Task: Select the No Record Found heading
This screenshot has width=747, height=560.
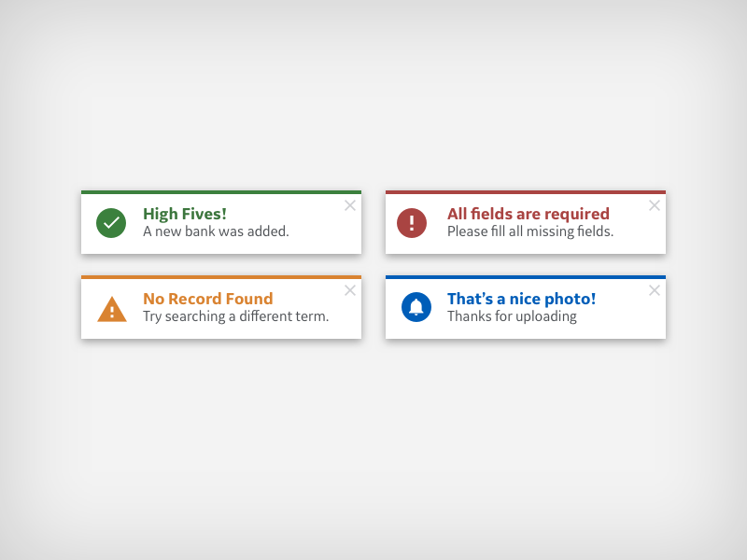Action: 207,299
